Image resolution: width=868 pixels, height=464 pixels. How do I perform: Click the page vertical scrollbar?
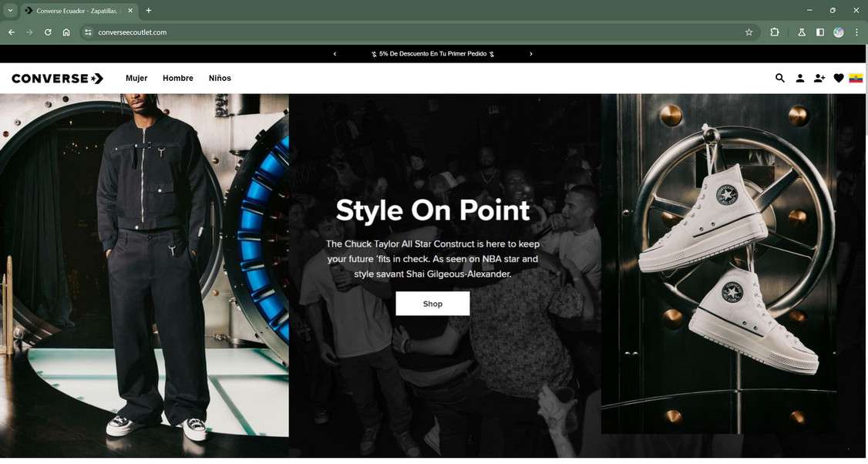click(x=866, y=252)
